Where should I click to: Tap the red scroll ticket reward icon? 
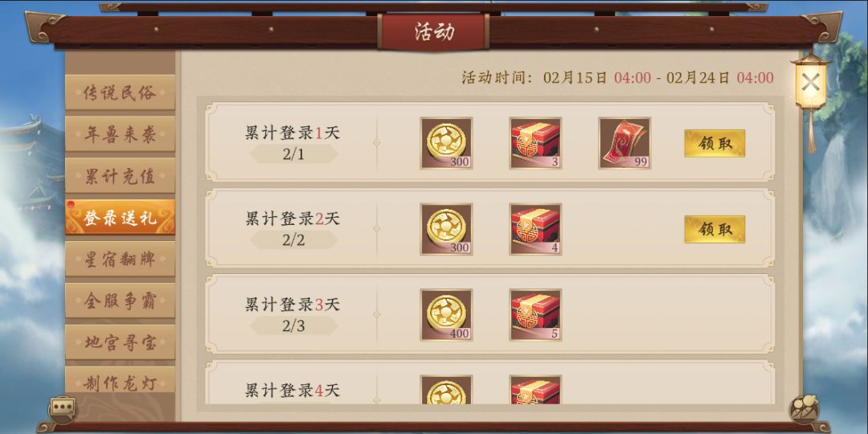click(x=624, y=143)
